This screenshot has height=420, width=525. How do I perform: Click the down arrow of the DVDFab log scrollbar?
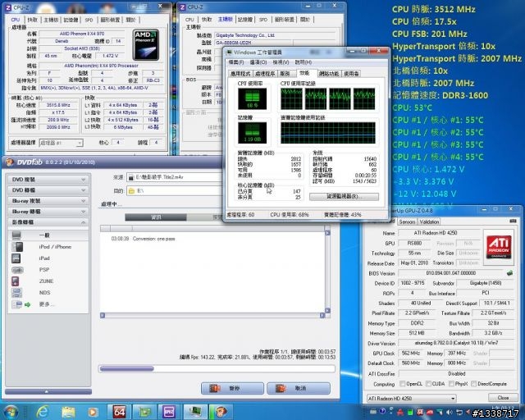(327, 310)
